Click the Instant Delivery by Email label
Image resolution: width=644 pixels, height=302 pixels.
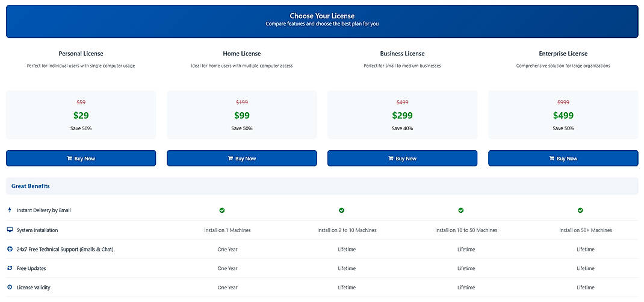43,210
